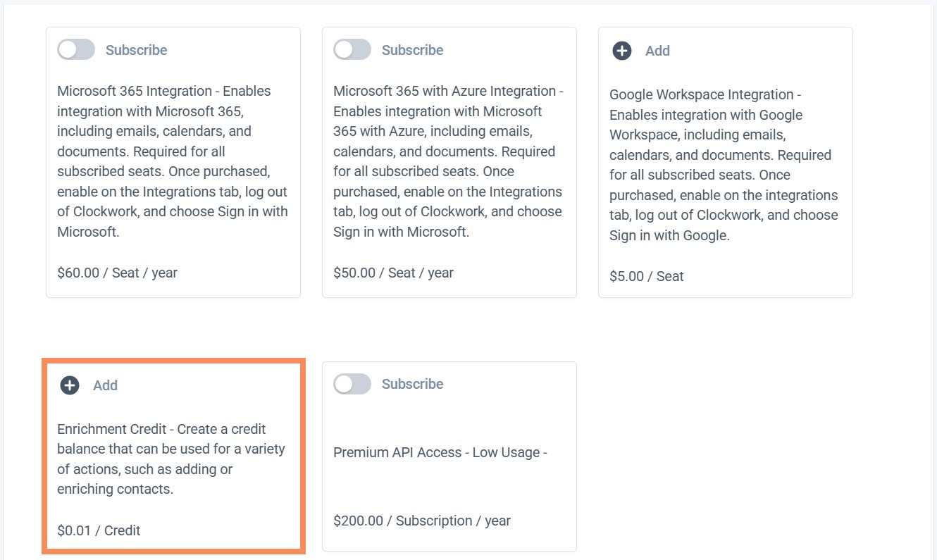Viewport: 937px width, 560px height.
Task: Click the $60.00 / Seat / year price
Action: pyautogui.click(x=118, y=273)
